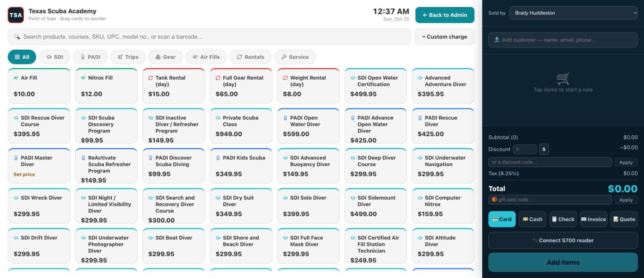Image resolution: width=644 pixels, height=278 pixels.
Task: Click the gift icon beside the gift card code
Action: tap(494, 200)
